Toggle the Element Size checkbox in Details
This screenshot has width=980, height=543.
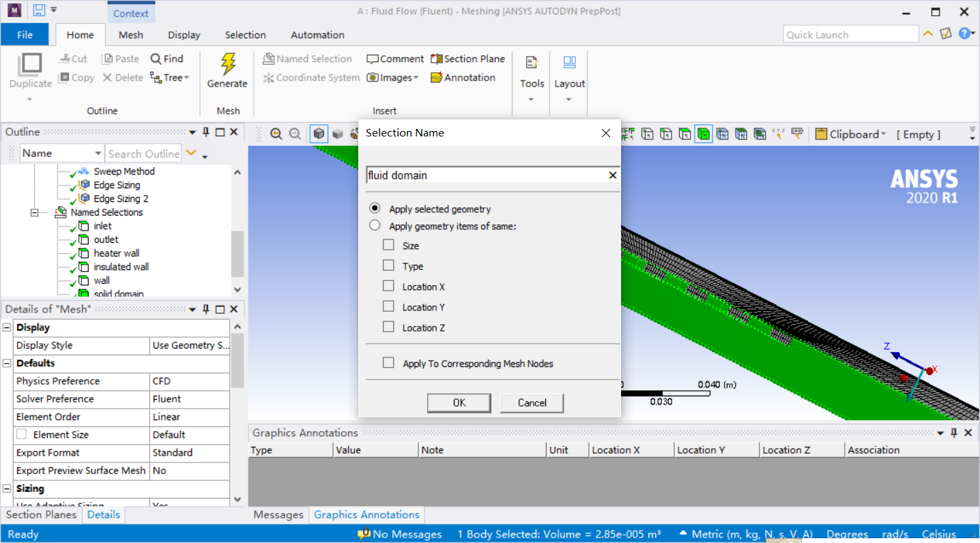(21, 434)
